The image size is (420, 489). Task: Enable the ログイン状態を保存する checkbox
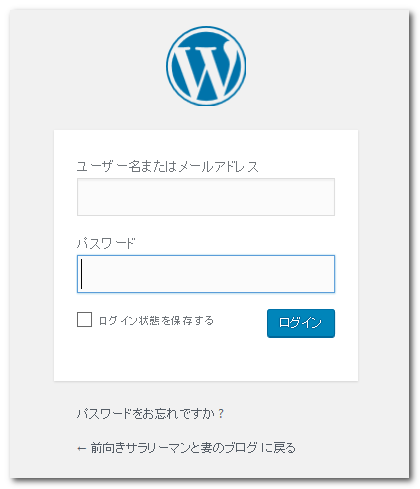pos(84,319)
